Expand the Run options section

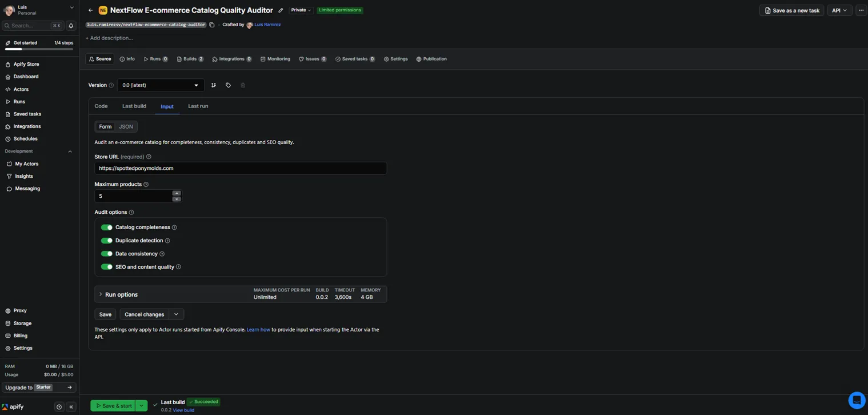point(241,294)
